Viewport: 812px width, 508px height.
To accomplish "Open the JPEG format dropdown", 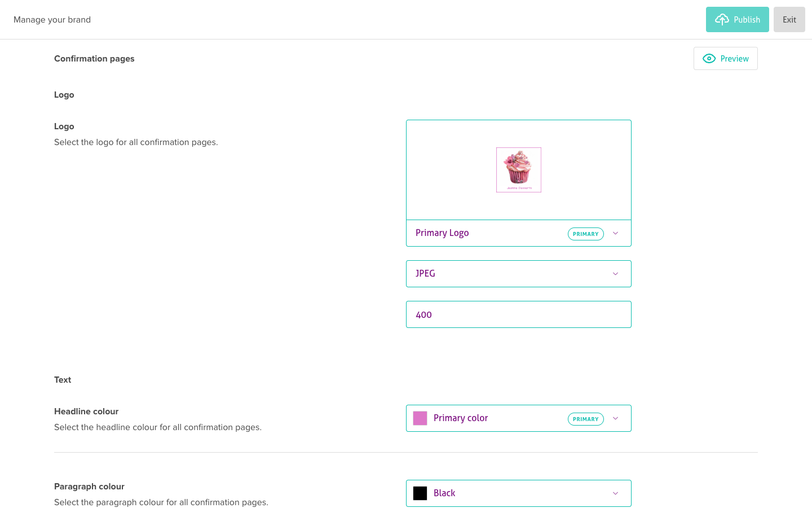I will click(x=519, y=274).
